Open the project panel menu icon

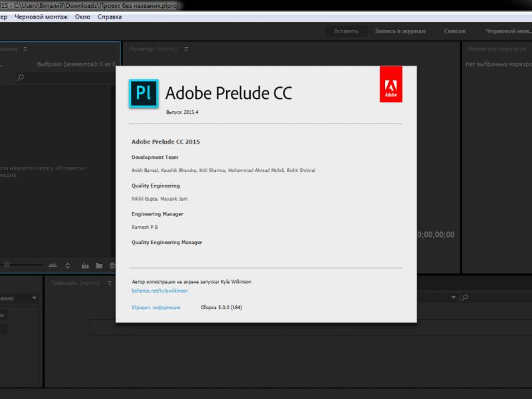pos(25,49)
